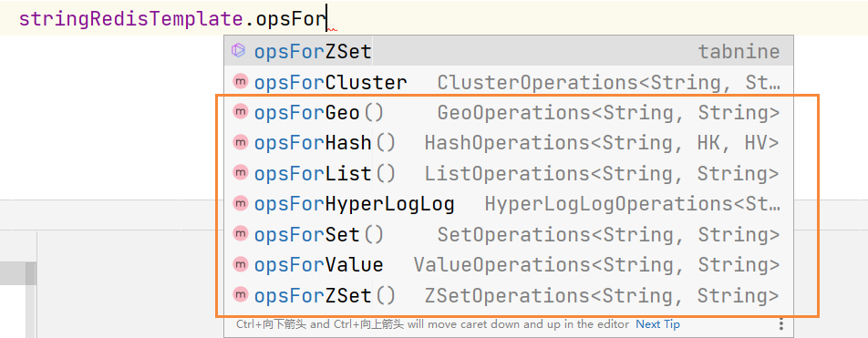This screenshot has width=868, height=338.
Task: Open the completion popup options kebab menu
Action: point(781,324)
